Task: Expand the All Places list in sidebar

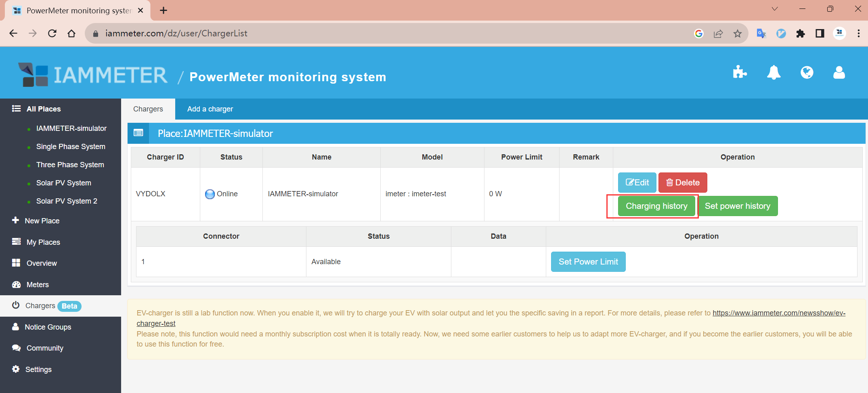Action: pyautogui.click(x=43, y=109)
